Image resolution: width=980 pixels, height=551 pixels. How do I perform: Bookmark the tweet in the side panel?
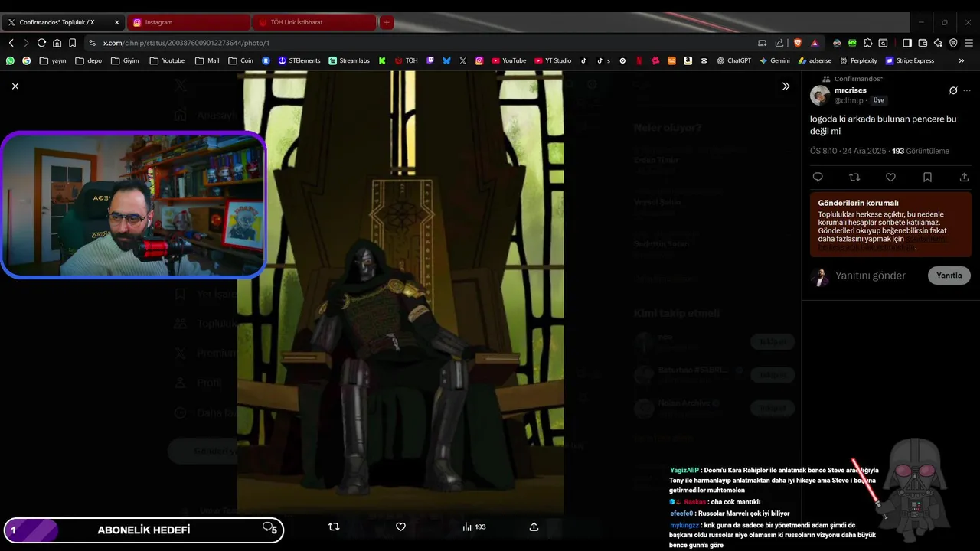coord(927,177)
